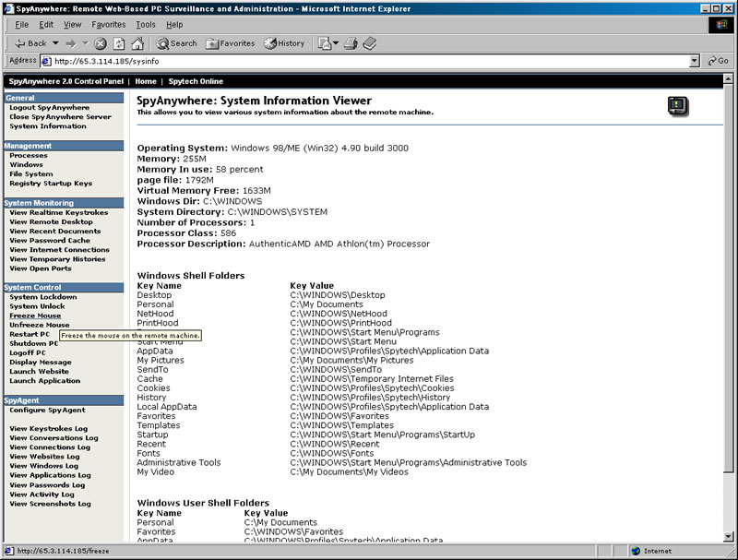Click the Home link in header
Image resolution: width=738 pixels, height=560 pixels.
point(146,81)
